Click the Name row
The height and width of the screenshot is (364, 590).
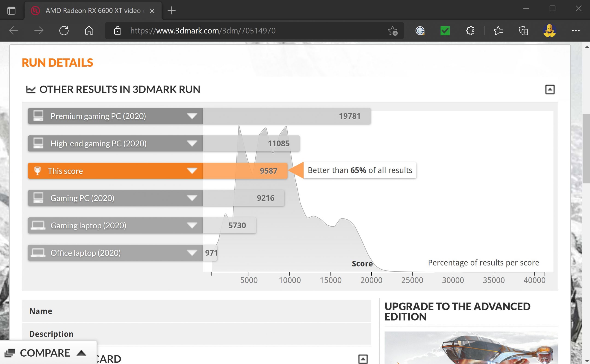(x=196, y=311)
